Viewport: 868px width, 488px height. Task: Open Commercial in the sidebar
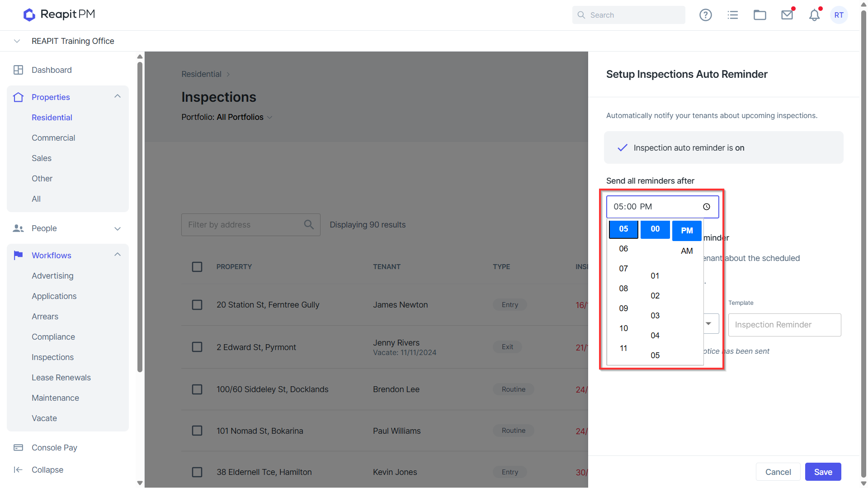[53, 138]
